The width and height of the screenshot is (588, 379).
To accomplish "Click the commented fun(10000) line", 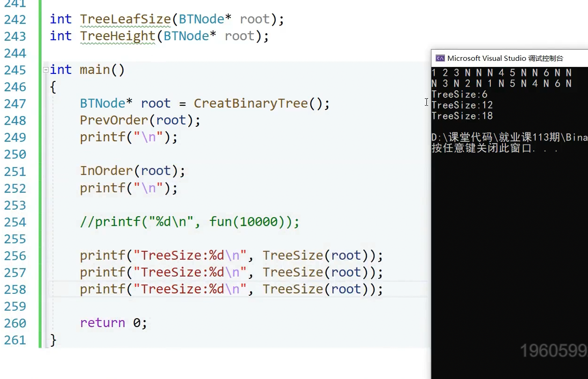I will pos(190,222).
